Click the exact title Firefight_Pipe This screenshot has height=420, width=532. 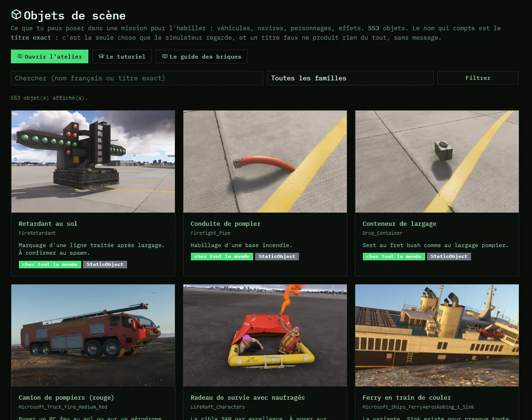[210, 233]
